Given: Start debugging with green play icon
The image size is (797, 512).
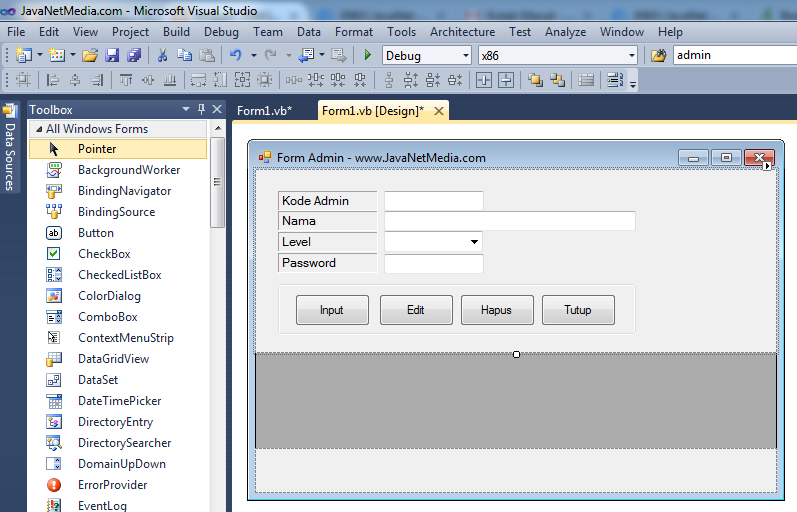Looking at the screenshot, I should click(367, 54).
